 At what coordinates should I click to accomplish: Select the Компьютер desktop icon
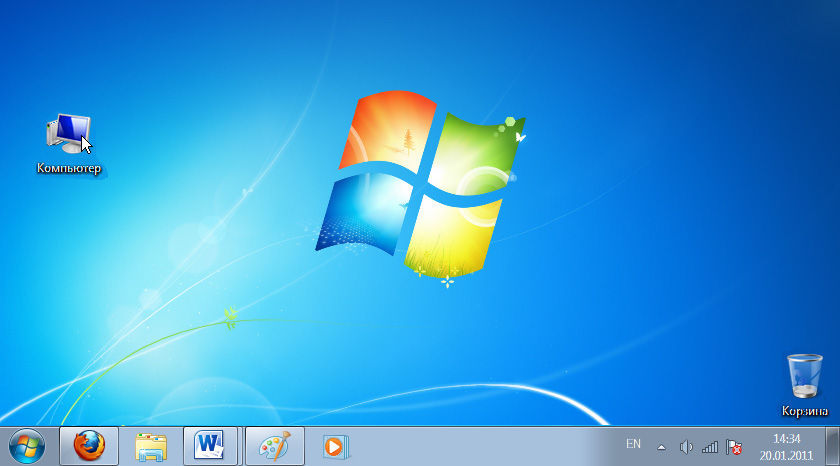click(x=68, y=134)
